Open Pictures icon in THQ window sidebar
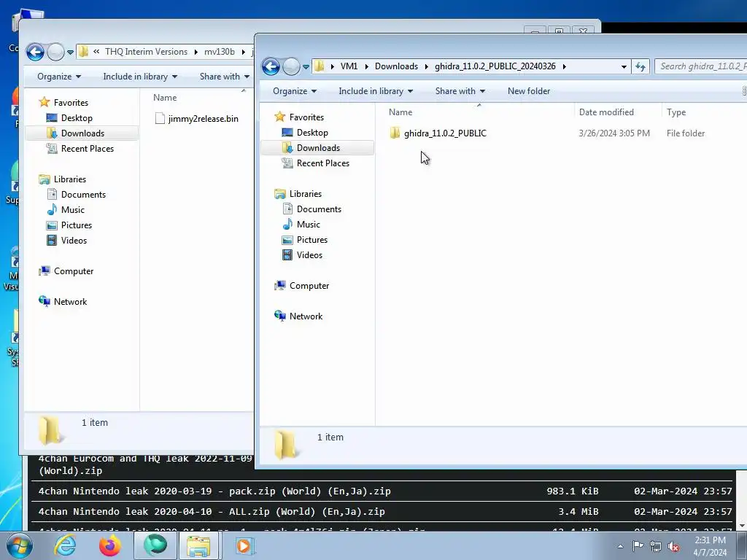The height and width of the screenshot is (560, 747). [52, 225]
